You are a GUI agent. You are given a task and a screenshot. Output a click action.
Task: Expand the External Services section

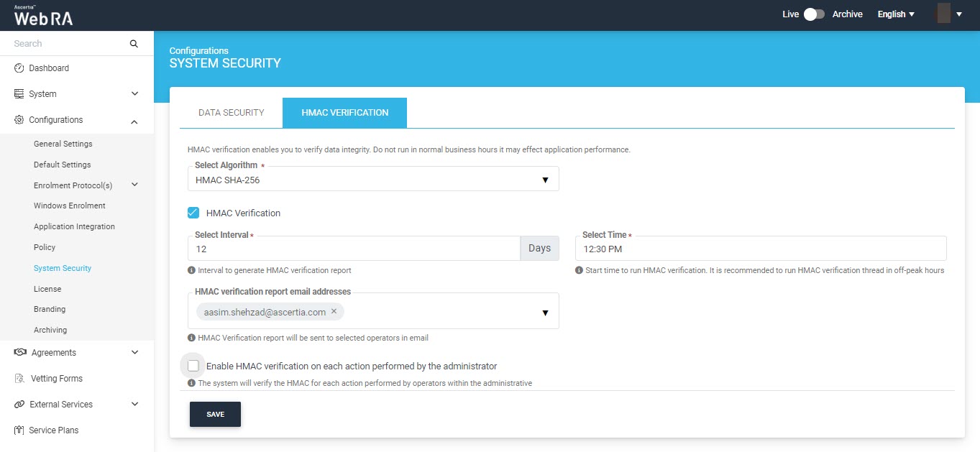pyautogui.click(x=135, y=405)
